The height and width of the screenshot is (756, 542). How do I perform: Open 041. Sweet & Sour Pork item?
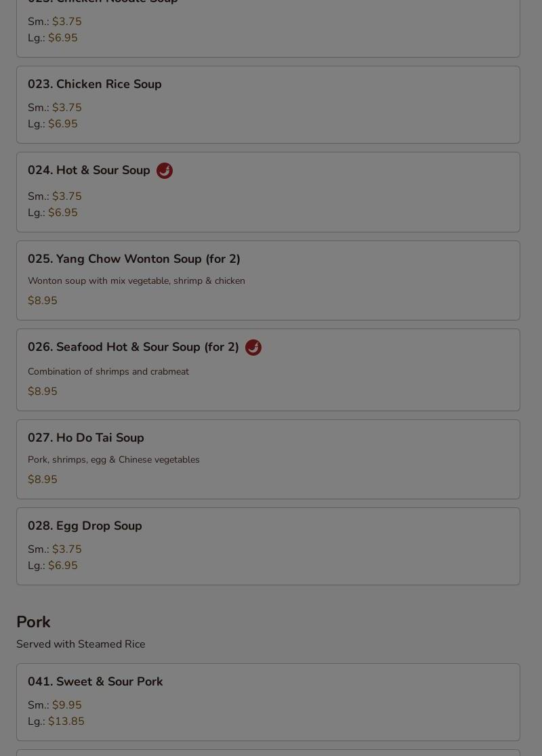pos(268,702)
